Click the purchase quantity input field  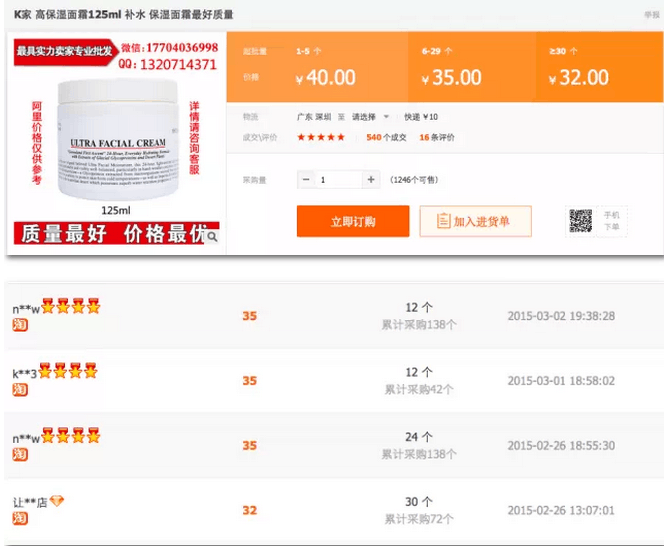pyautogui.click(x=338, y=180)
